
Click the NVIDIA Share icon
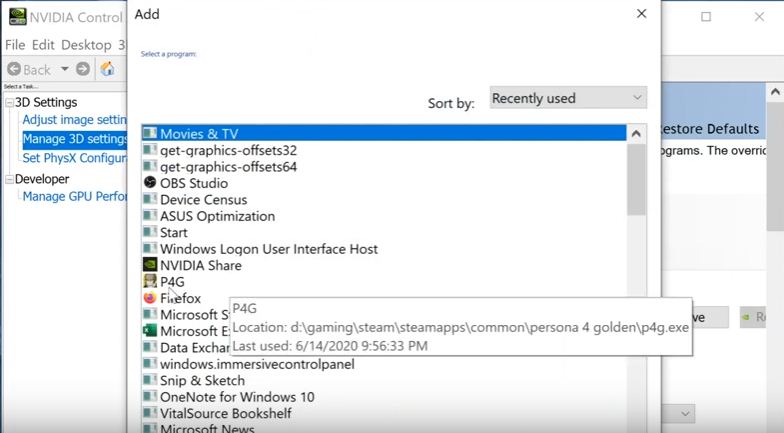click(x=150, y=264)
